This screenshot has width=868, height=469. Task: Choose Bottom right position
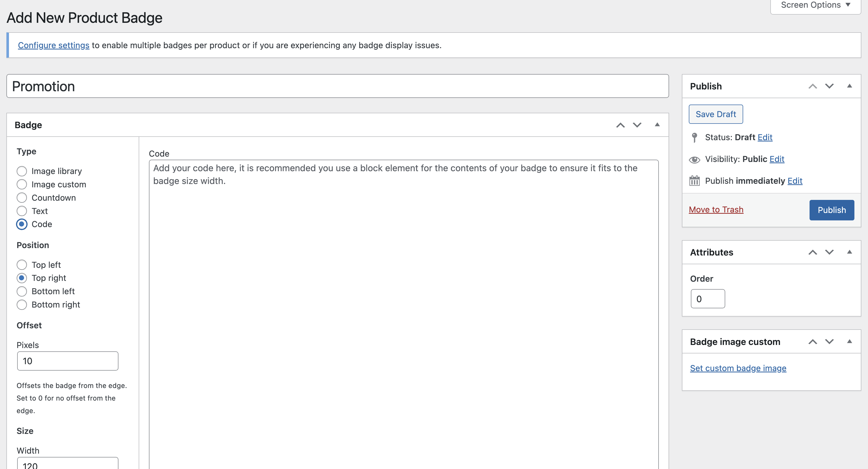(x=22, y=304)
